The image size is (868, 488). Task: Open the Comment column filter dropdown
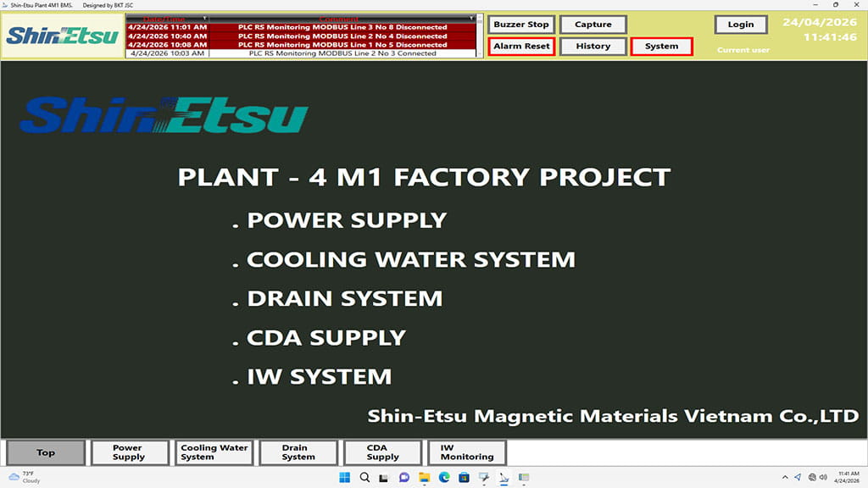(470, 18)
